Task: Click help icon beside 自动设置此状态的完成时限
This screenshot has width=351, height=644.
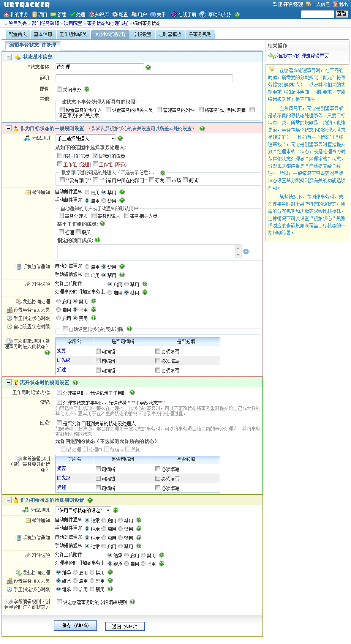Action: pyautogui.click(x=129, y=329)
